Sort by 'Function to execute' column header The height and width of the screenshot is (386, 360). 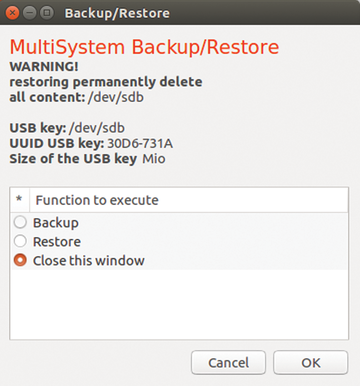(189, 200)
